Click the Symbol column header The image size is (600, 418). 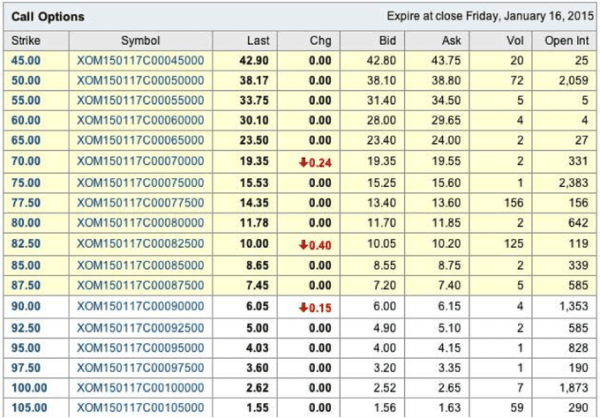(x=140, y=40)
